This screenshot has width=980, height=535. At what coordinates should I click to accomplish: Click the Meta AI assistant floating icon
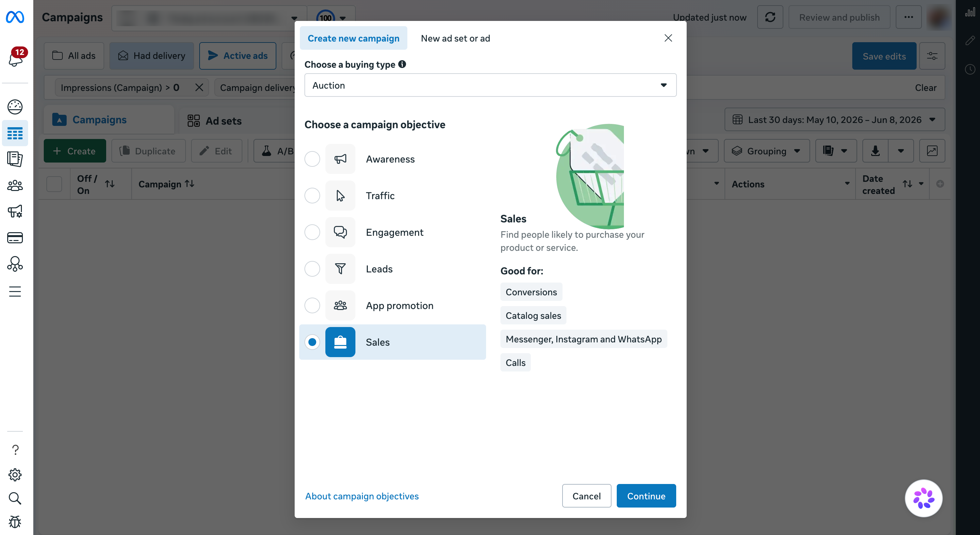click(x=923, y=498)
